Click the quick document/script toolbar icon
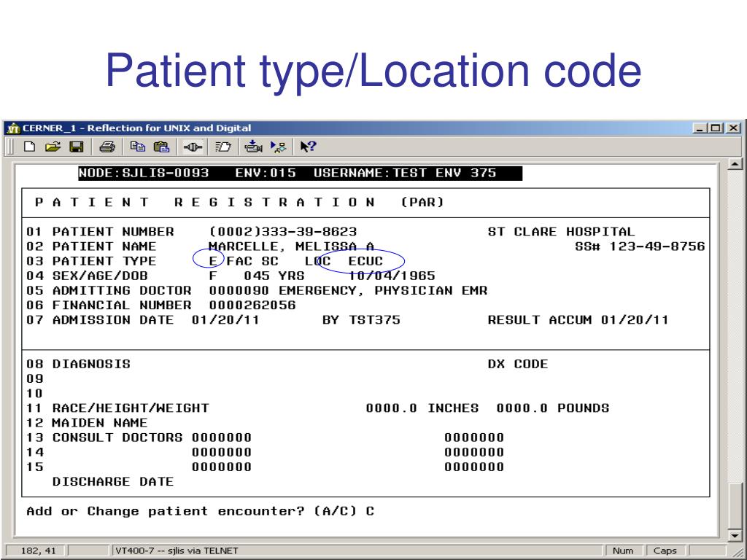This screenshot has height=560, width=747. [x=222, y=146]
